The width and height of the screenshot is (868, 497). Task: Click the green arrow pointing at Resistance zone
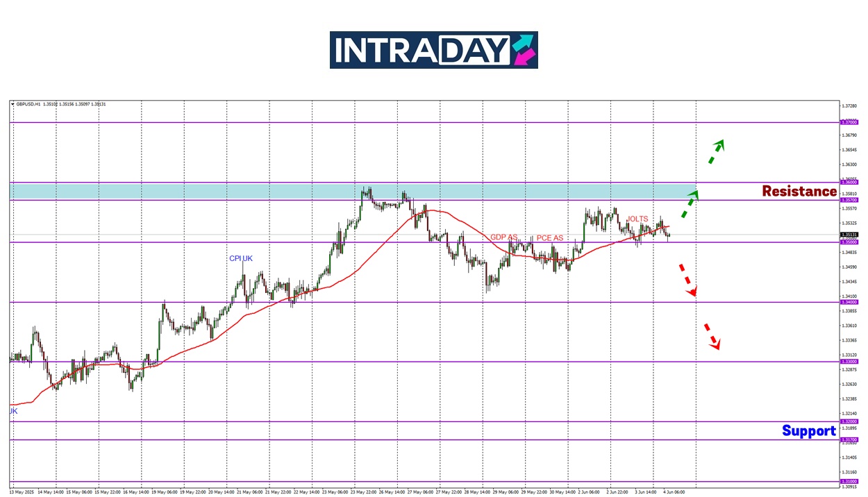pyautogui.click(x=689, y=203)
